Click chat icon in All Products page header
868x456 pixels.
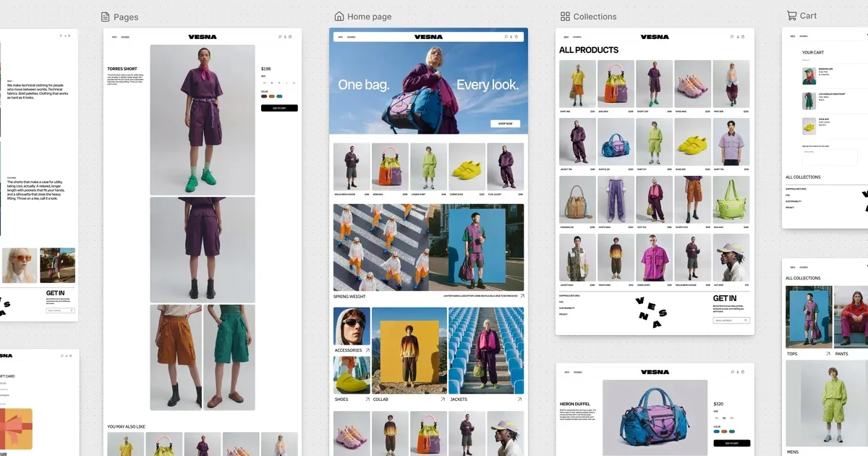[x=732, y=36]
